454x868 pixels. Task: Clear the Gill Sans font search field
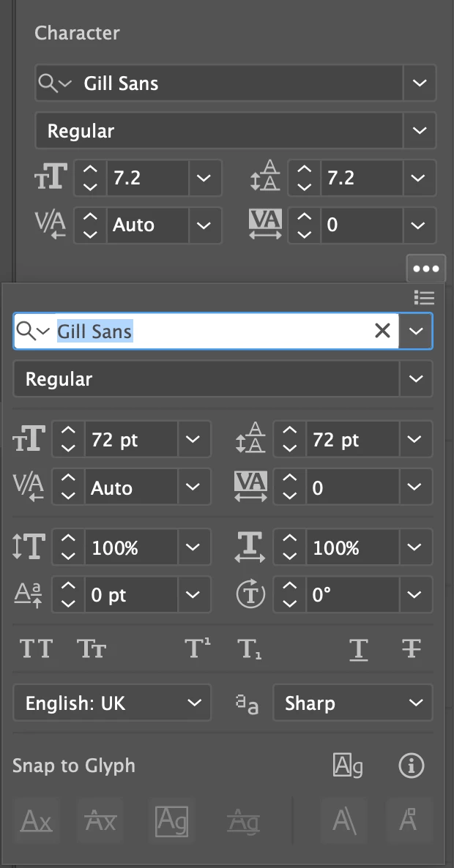tap(382, 331)
